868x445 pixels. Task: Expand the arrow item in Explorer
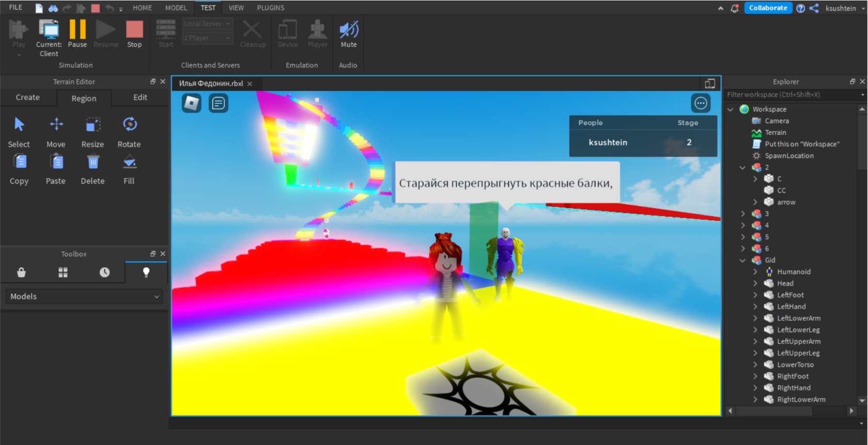pyautogui.click(x=755, y=202)
